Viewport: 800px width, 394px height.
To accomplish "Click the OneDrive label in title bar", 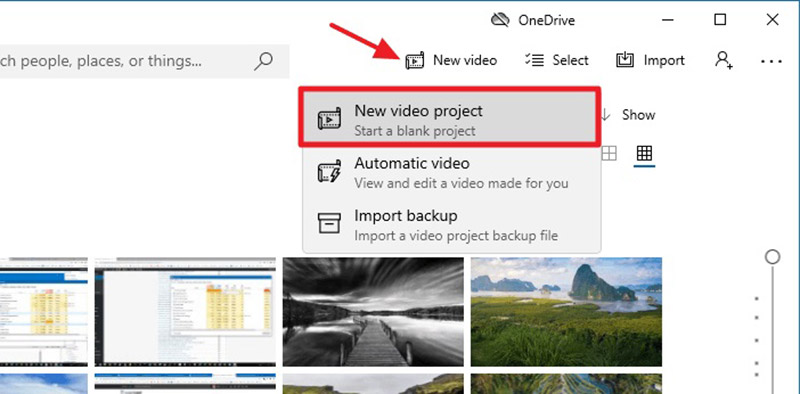I will (x=546, y=20).
